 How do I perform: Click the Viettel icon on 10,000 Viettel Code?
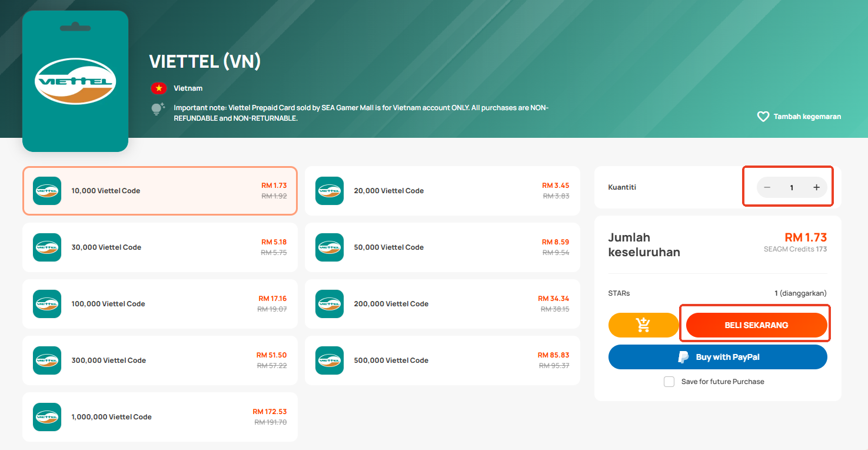click(x=47, y=191)
